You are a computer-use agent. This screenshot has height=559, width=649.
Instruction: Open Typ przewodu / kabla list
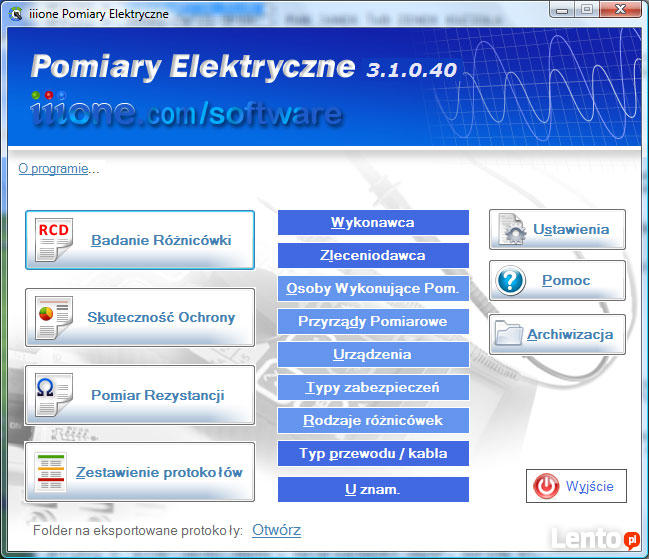pos(373,453)
